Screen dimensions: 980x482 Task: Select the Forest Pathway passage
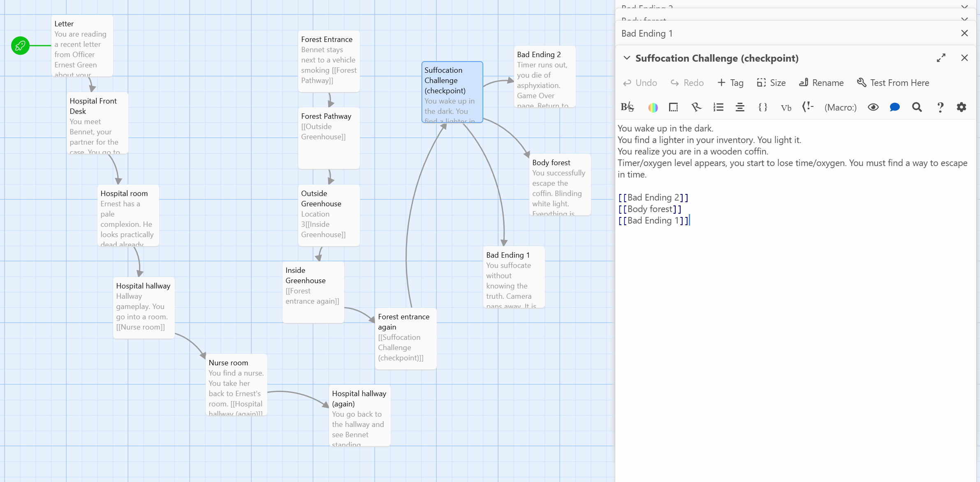[x=329, y=138]
